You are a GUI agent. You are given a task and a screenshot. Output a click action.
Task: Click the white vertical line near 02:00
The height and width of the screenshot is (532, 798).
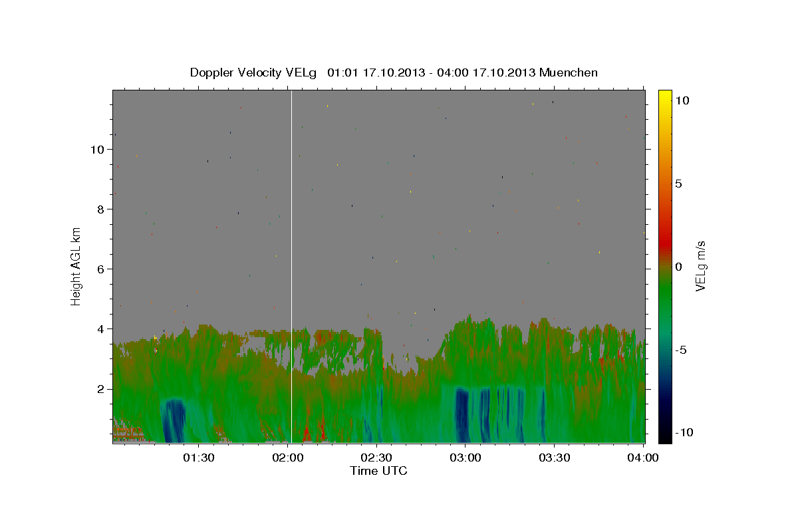coord(292,266)
